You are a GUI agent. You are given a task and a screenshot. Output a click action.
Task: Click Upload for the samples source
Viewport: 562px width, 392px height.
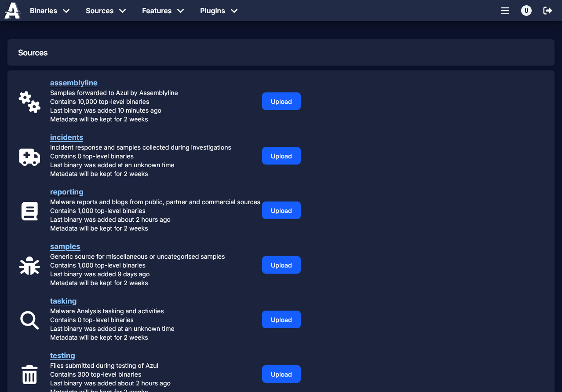pos(281,265)
